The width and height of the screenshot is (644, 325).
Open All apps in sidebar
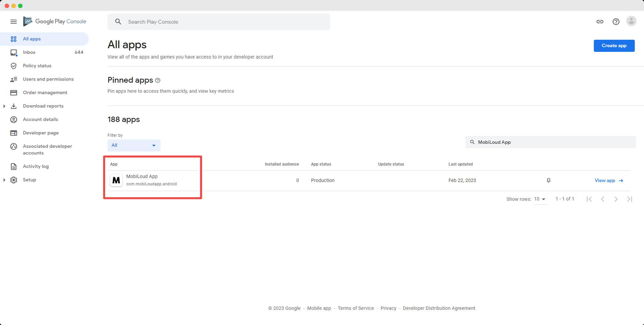44,39
